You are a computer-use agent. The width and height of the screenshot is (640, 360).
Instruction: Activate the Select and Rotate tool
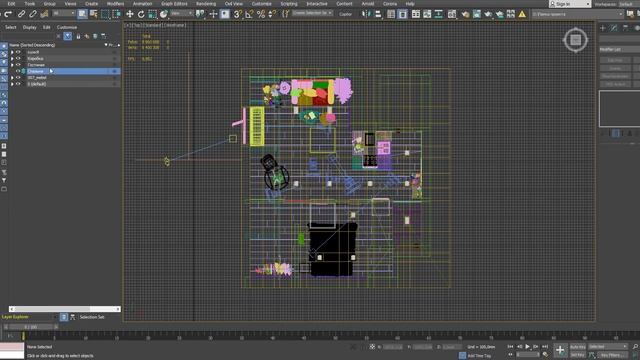(141, 14)
